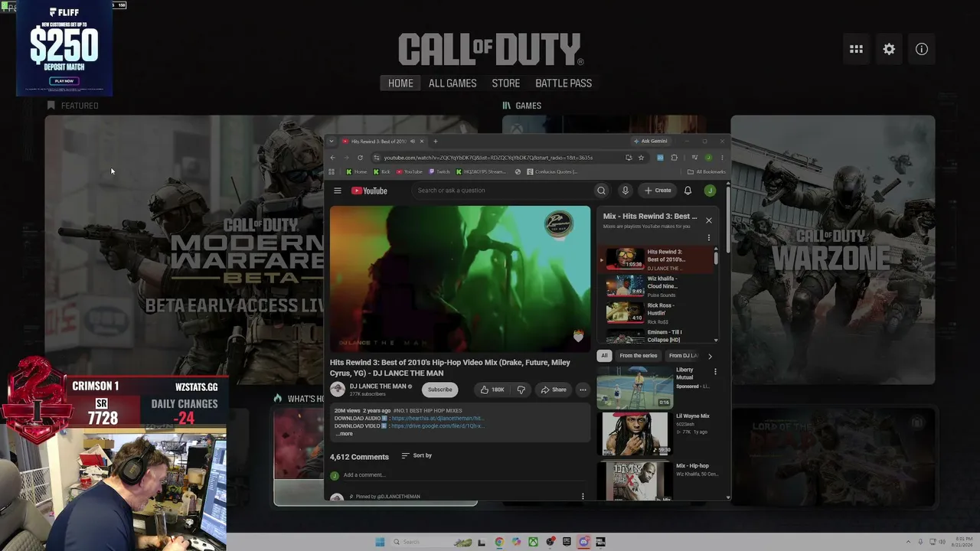Open options for the pinned comment

[x=583, y=496]
